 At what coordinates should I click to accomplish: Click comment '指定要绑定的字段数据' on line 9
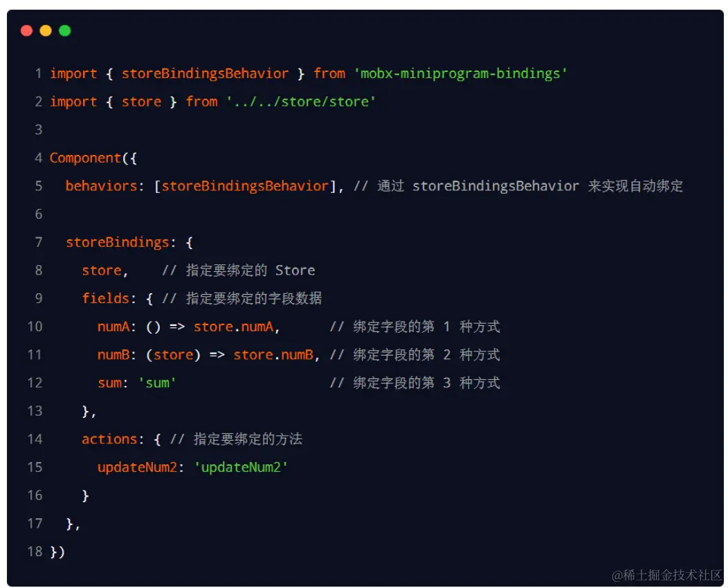pos(242,298)
